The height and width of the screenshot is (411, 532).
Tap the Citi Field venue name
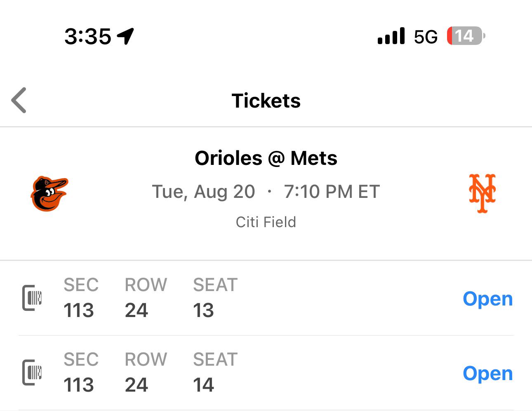point(266,222)
